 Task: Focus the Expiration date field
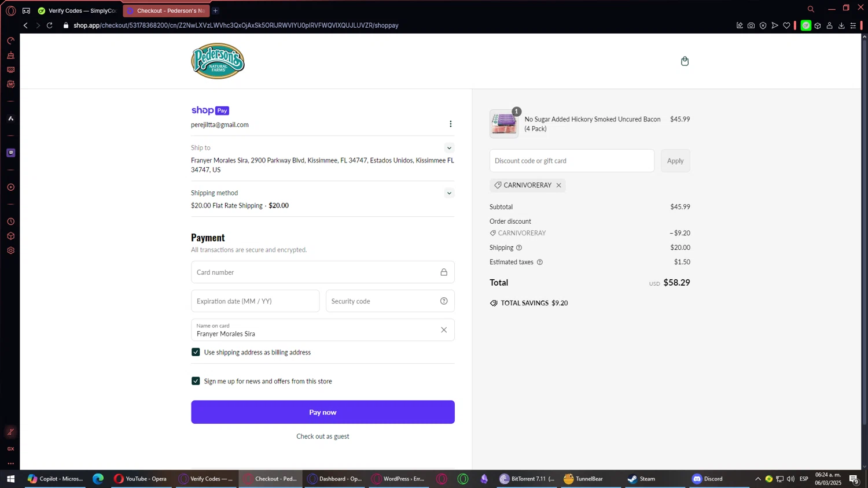[x=255, y=301]
